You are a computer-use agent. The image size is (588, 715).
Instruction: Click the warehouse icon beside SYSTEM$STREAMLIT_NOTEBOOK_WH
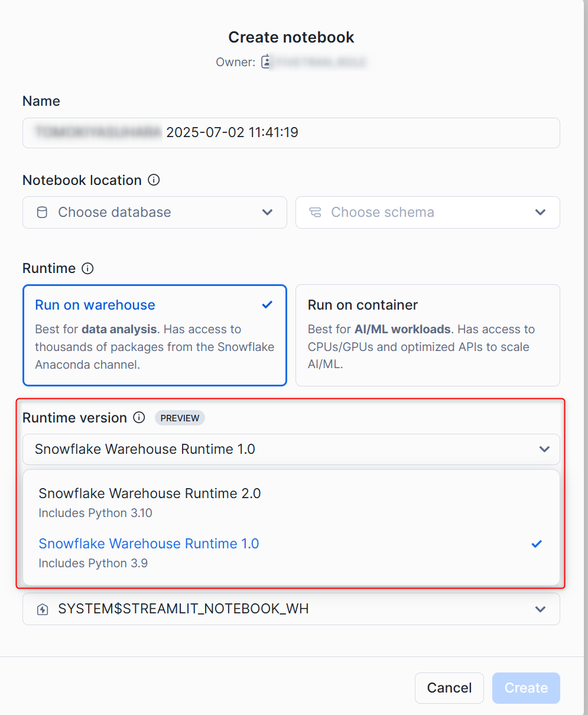[43, 609]
